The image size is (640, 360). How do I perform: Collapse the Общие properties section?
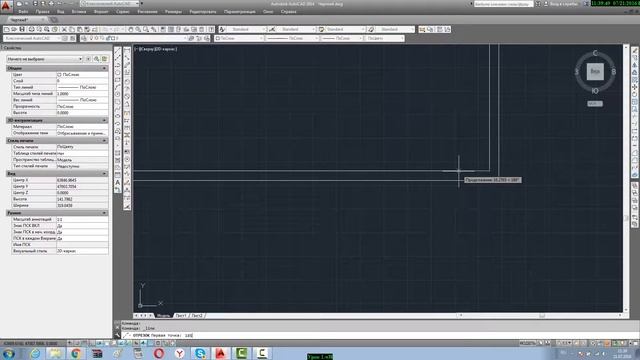point(104,68)
